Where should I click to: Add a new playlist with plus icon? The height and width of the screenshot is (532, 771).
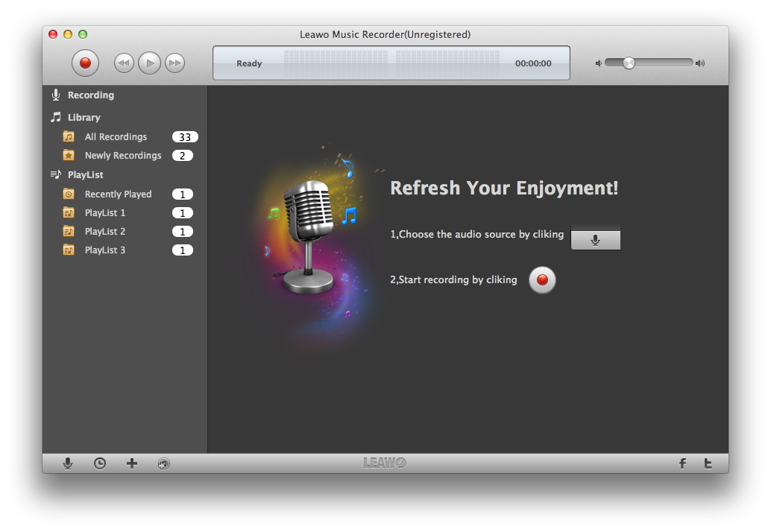click(132, 463)
